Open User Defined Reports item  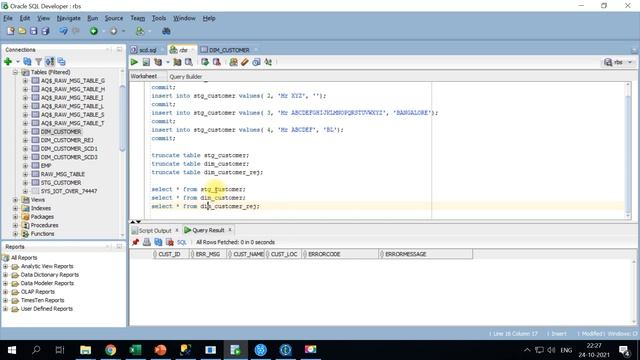point(47,309)
